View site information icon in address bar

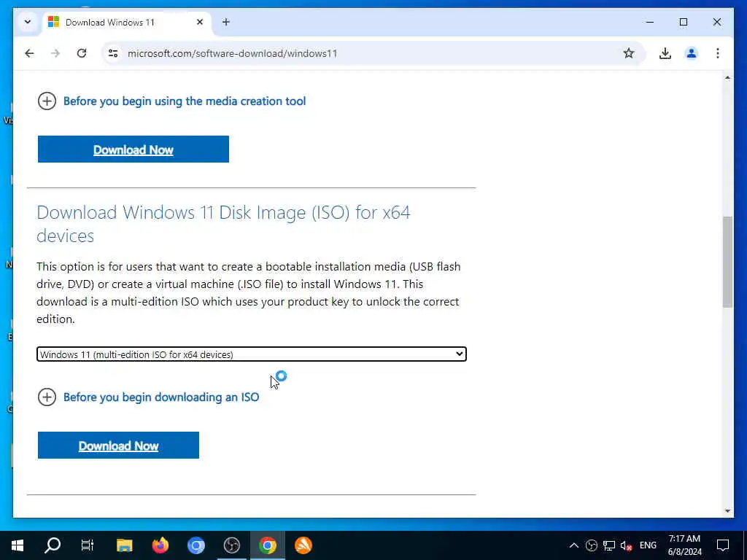click(x=113, y=53)
